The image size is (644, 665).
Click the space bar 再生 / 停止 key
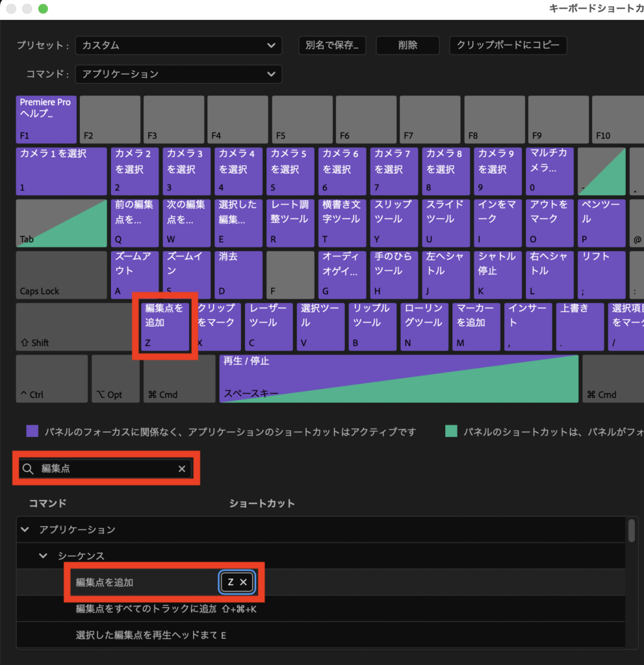point(398,379)
